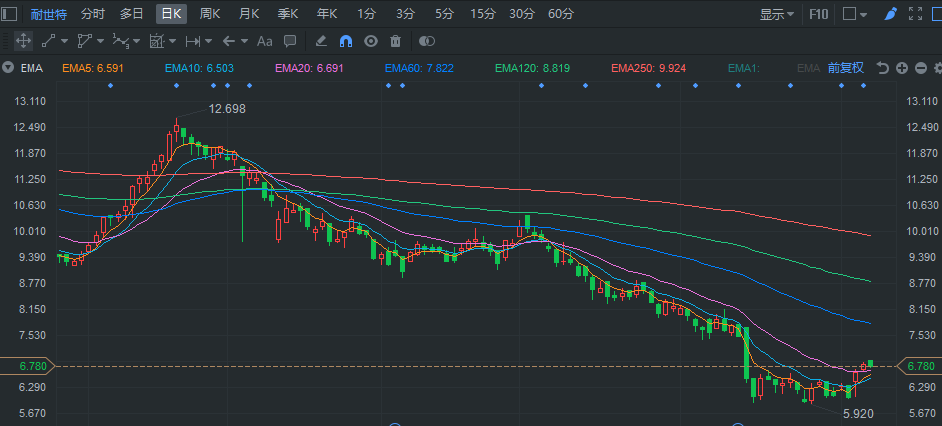Switch to the 年K period tab
942x426 pixels.
point(327,14)
